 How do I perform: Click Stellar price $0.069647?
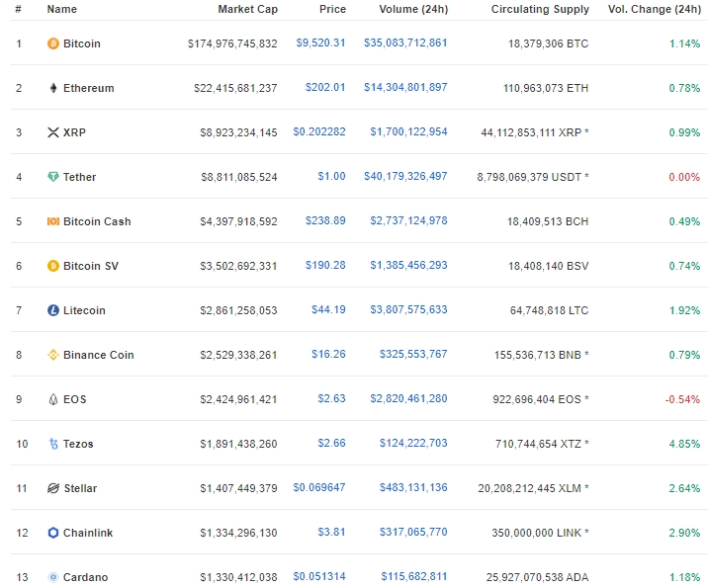[x=319, y=487]
